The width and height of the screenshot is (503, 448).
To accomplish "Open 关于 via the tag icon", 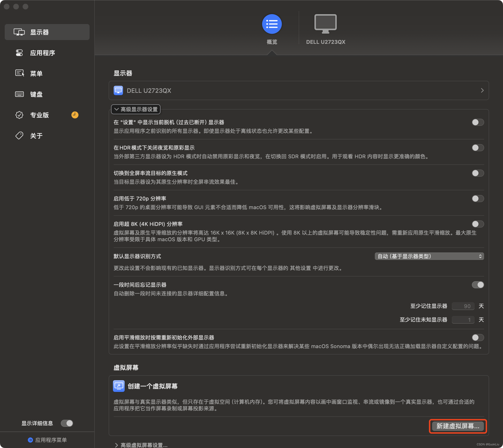I will tap(20, 135).
